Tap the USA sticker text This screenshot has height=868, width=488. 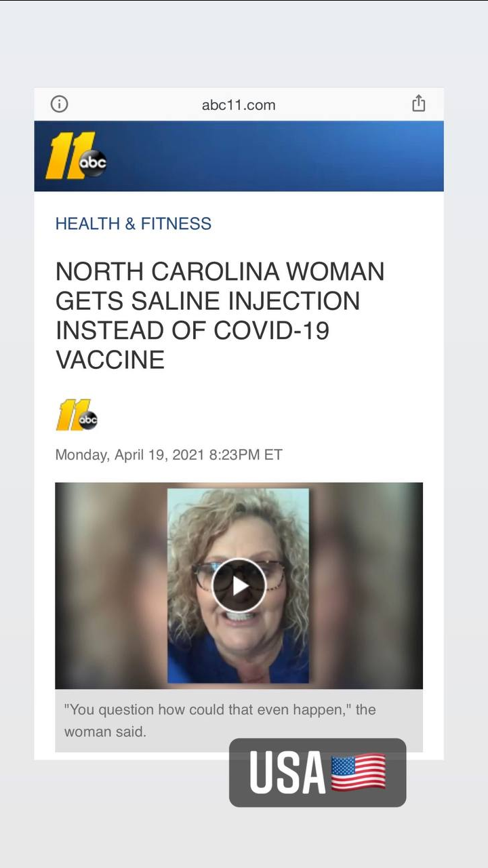coord(287,772)
